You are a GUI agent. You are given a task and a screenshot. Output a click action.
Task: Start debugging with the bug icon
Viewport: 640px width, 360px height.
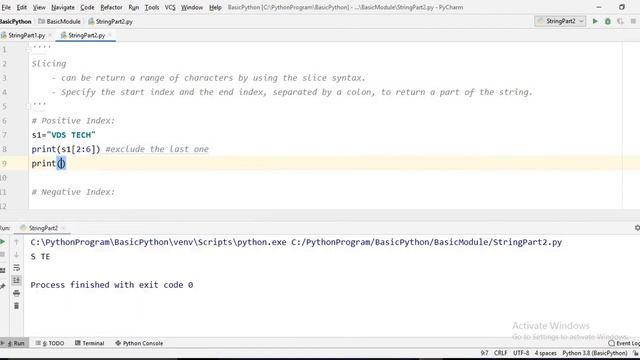click(608, 21)
